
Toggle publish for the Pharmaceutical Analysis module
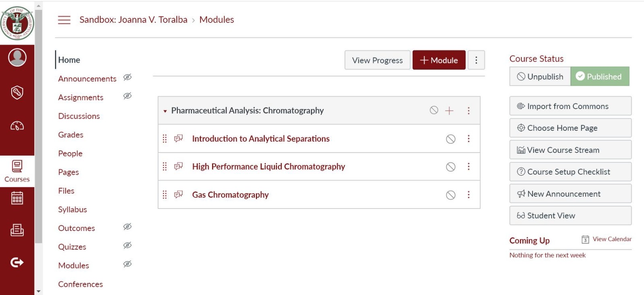[434, 110]
